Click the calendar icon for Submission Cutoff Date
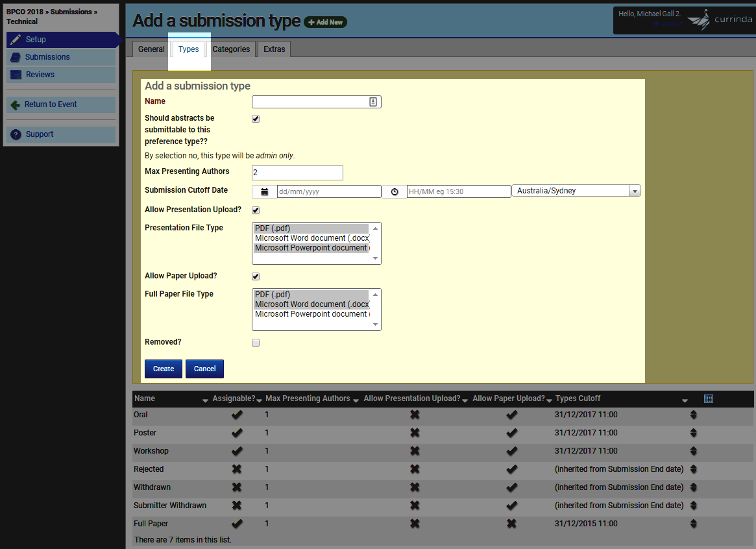This screenshot has width=756, height=549. point(264,192)
